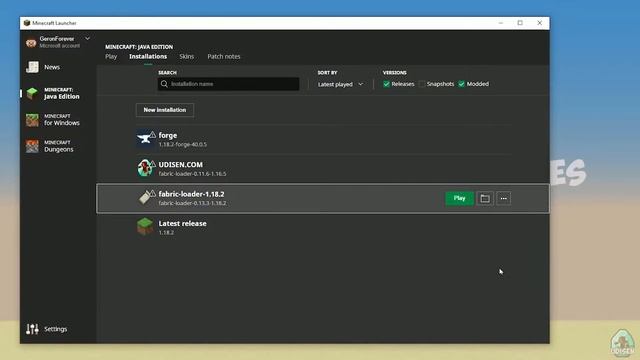Select the forge installation name
This screenshot has height=360, width=640.
click(168, 135)
